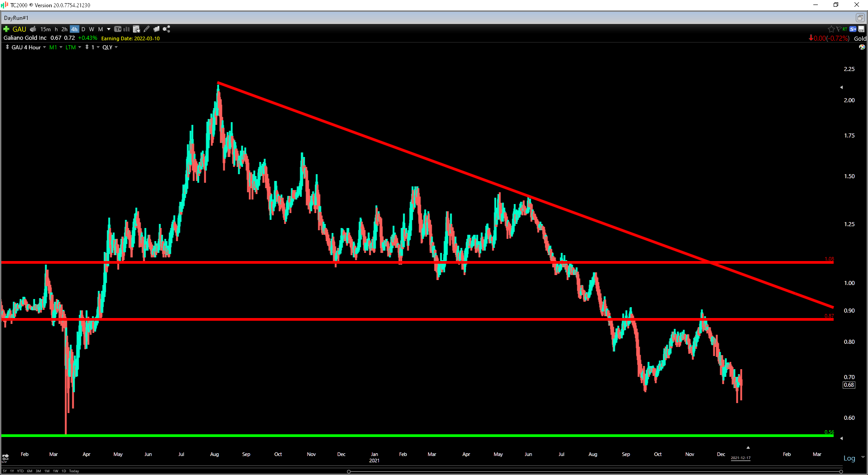This screenshot has height=475, width=868.
Task: Click the add indicator bars icon
Action: click(127, 29)
